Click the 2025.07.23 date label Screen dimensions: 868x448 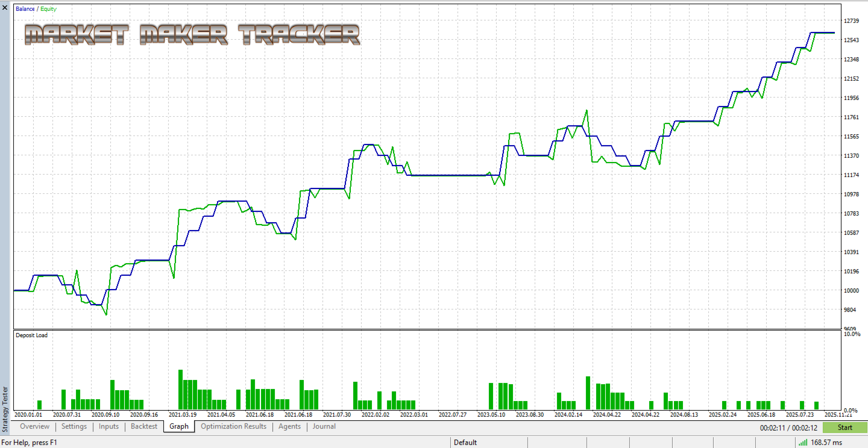click(800, 415)
